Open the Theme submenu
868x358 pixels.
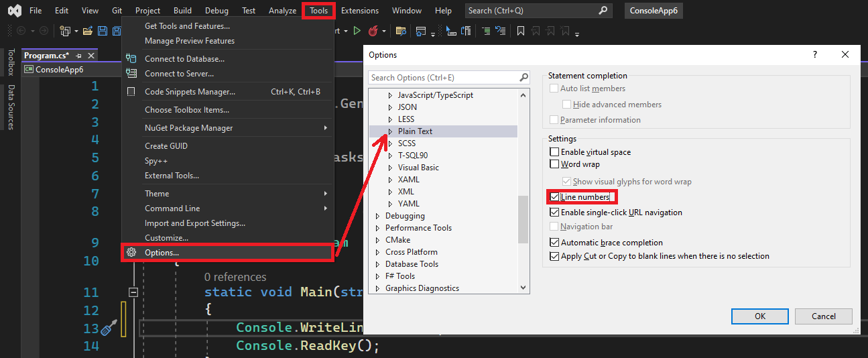(x=227, y=194)
